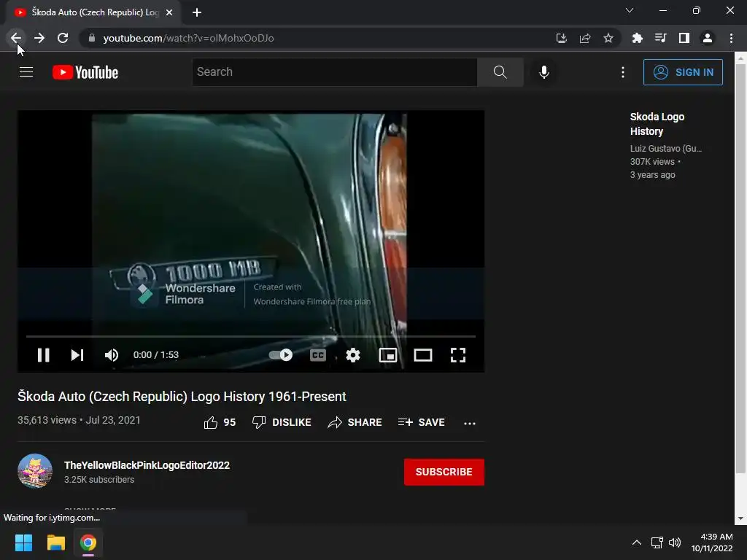Toggle Chrome side panel

pos(684,38)
